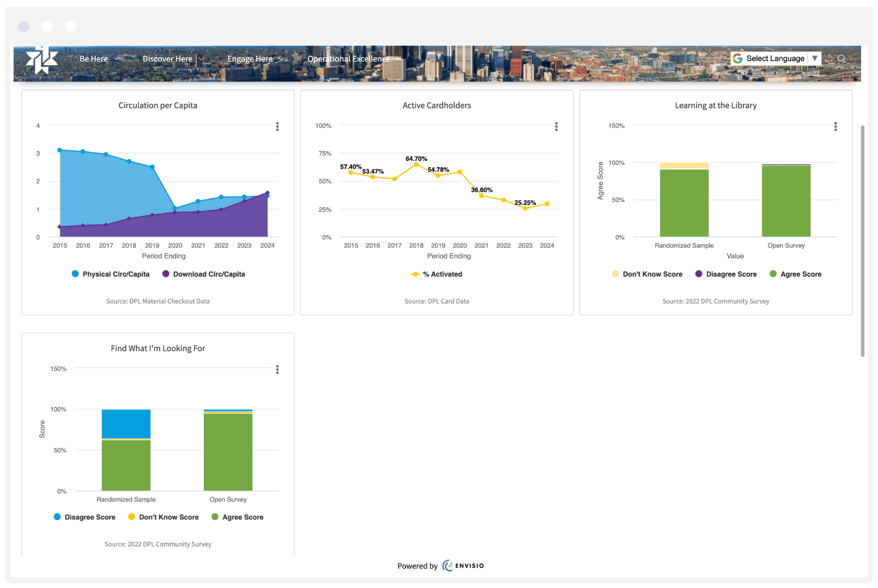Open the Engage Here menu
Viewport: 878px width, 588px height.
(255, 59)
